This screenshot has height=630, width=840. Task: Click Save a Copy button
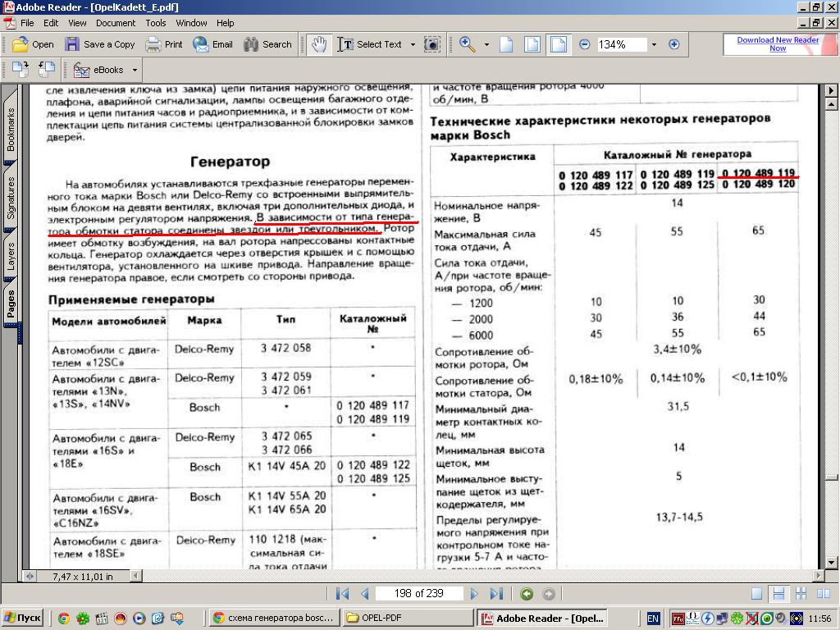coord(100,44)
